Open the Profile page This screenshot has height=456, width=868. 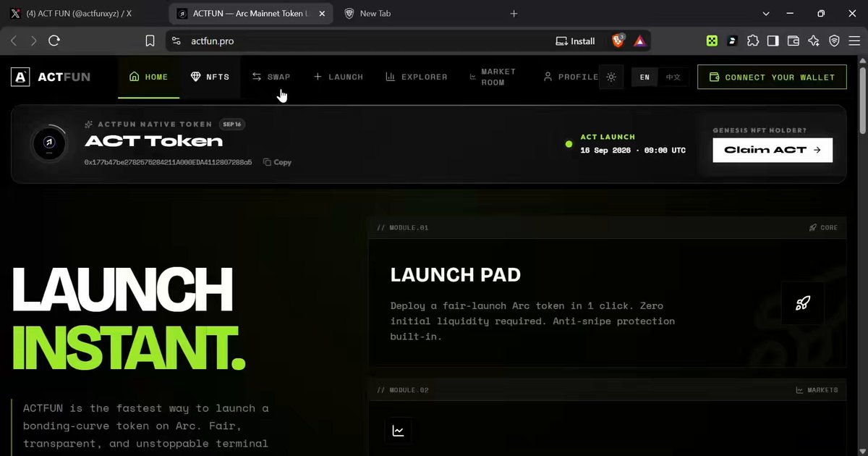[x=571, y=77]
